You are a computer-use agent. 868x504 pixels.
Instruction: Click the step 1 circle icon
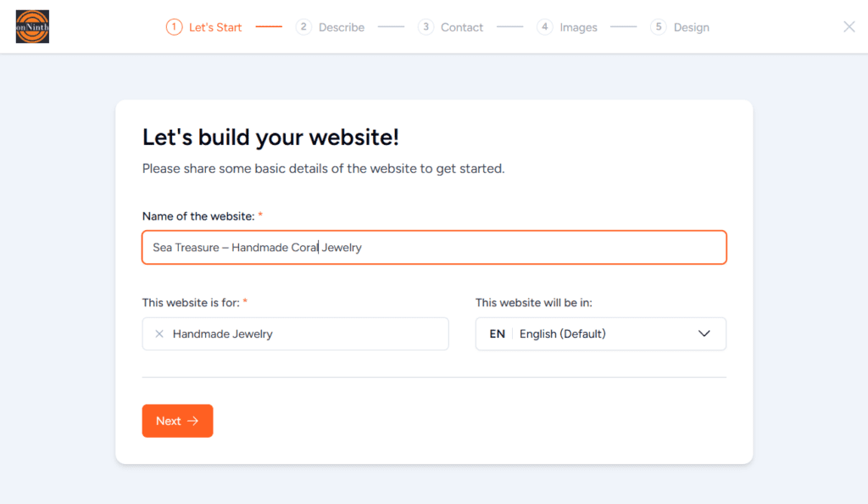[174, 27]
